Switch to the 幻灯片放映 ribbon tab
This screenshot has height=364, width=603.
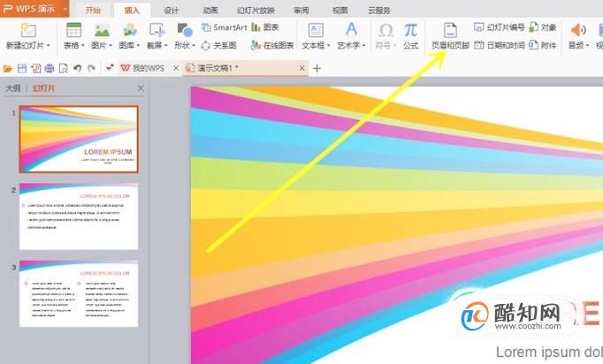click(x=256, y=11)
